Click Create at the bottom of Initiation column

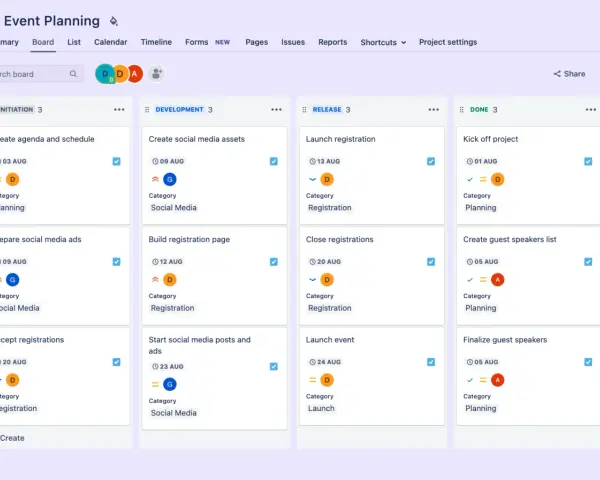tap(12, 438)
